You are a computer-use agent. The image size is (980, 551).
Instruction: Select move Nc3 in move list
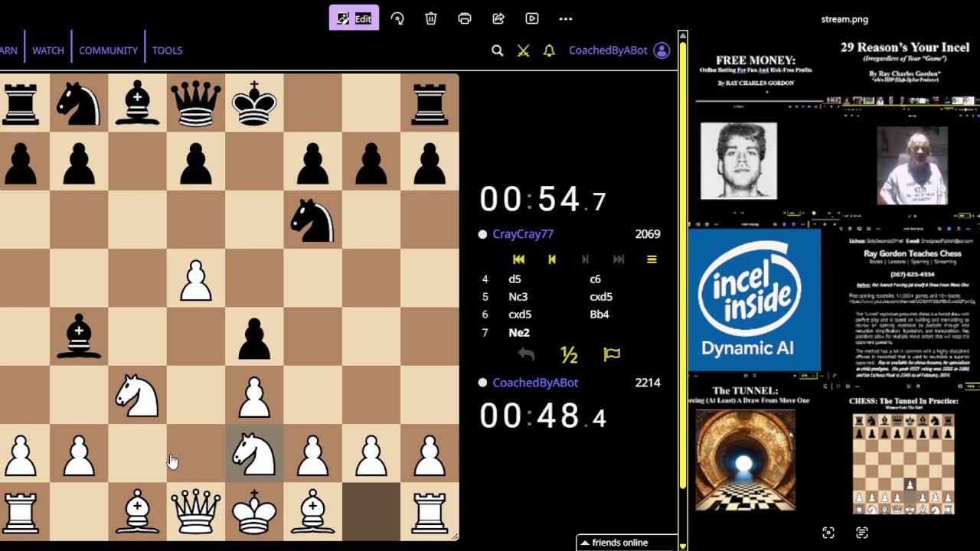518,297
